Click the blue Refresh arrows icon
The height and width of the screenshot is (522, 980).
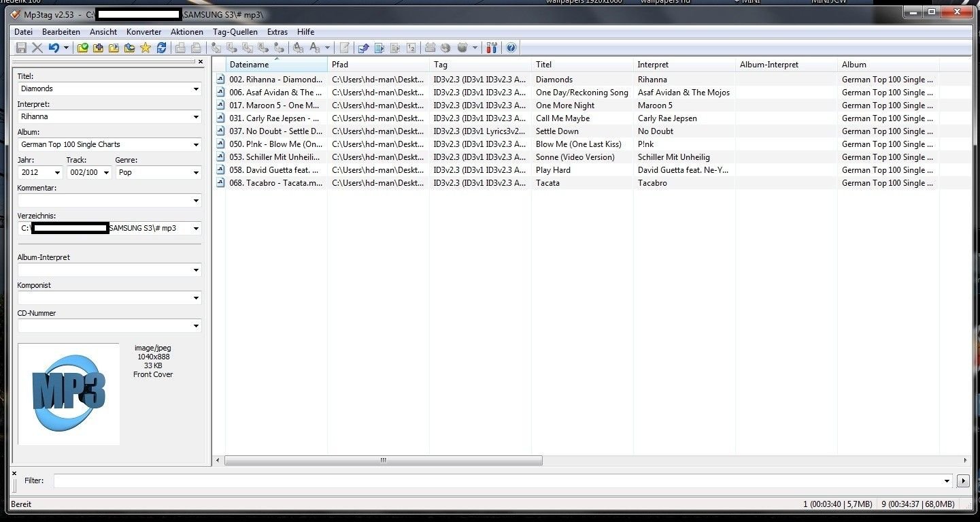pyautogui.click(x=161, y=48)
